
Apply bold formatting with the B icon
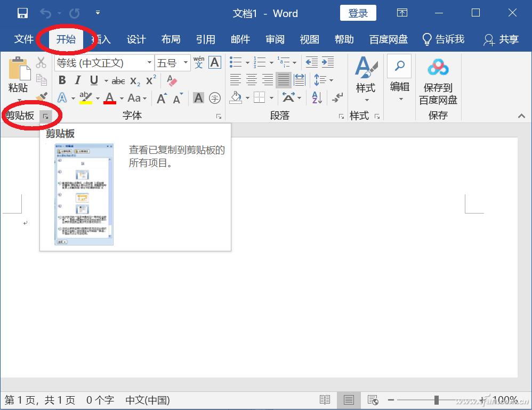coord(62,80)
